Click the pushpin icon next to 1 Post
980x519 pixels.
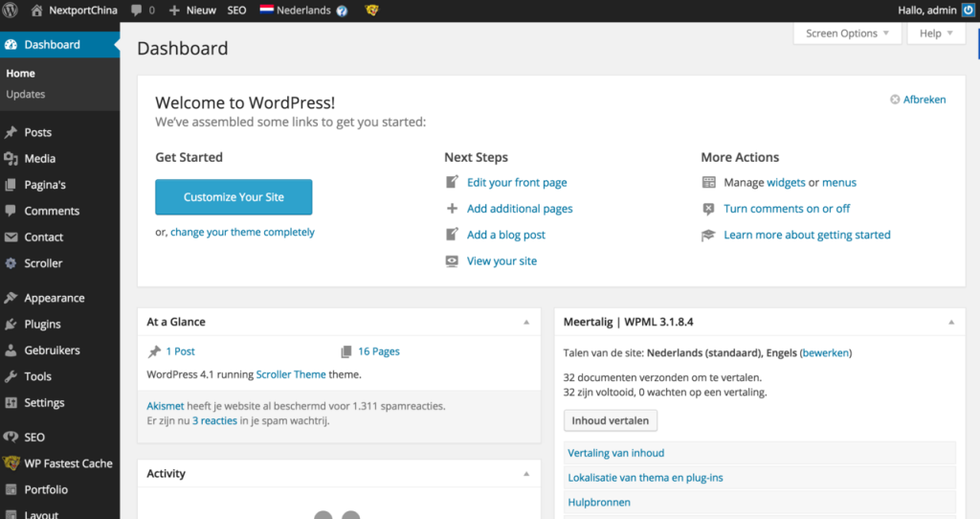154,351
